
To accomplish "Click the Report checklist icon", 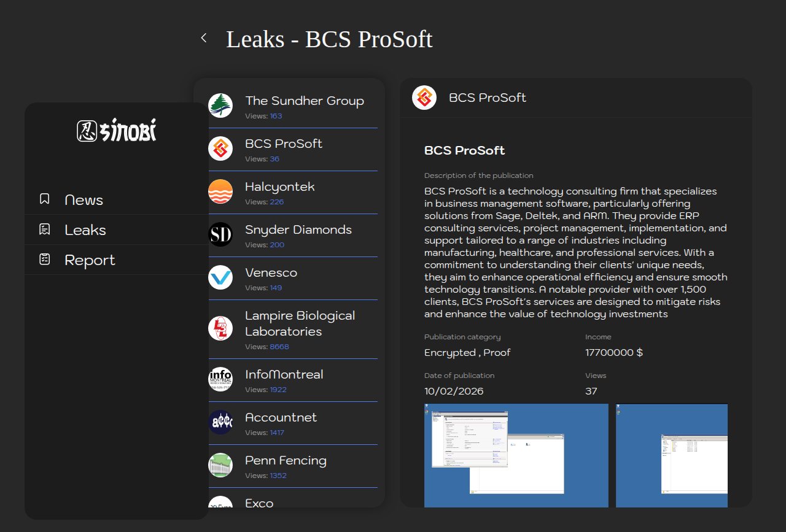I will [44, 260].
